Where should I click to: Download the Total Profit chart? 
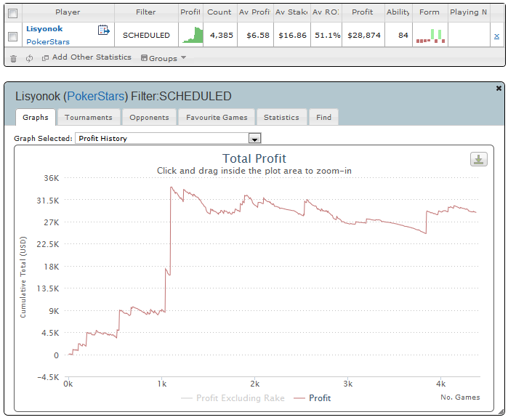(478, 159)
